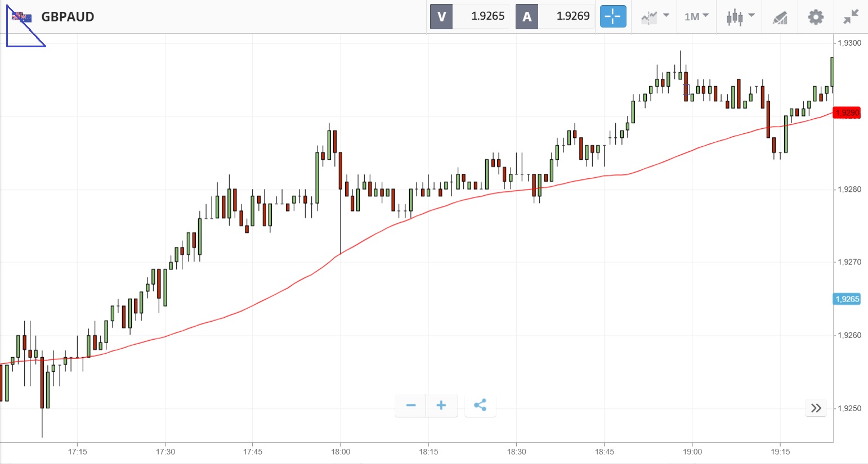Click the A buy price button
The height and width of the screenshot is (464, 868).
pyautogui.click(x=527, y=16)
